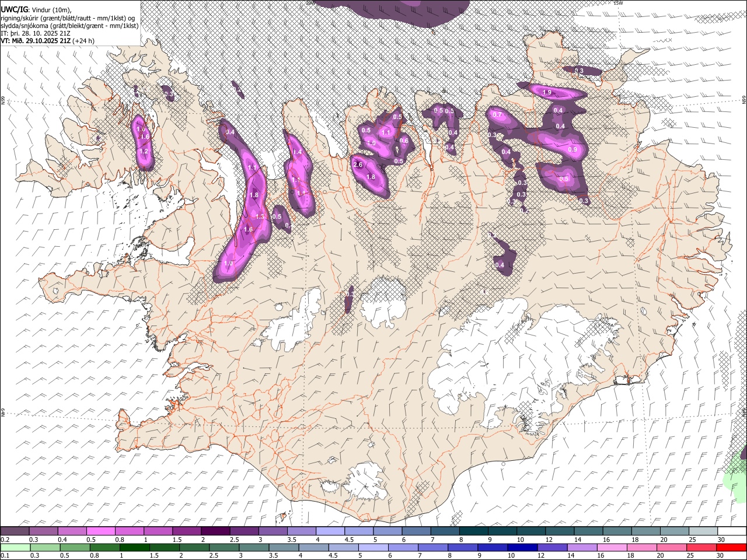Click the 'UWC/IG' title text
This screenshot has width=747, height=560.
[x=14, y=9]
